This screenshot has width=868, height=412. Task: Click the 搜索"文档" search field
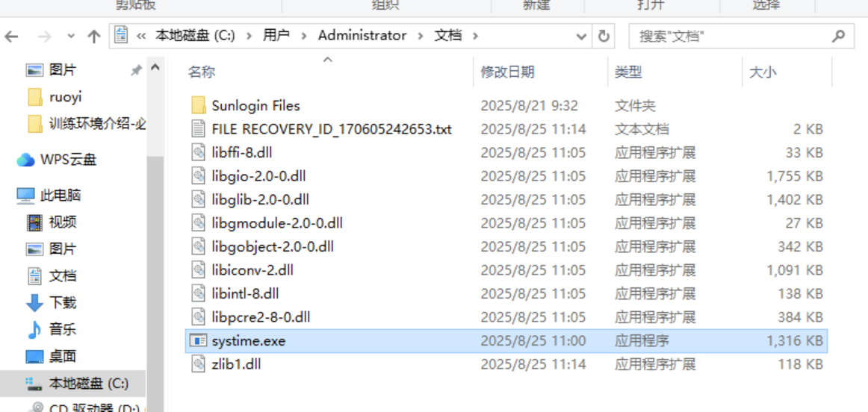pos(731,37)
